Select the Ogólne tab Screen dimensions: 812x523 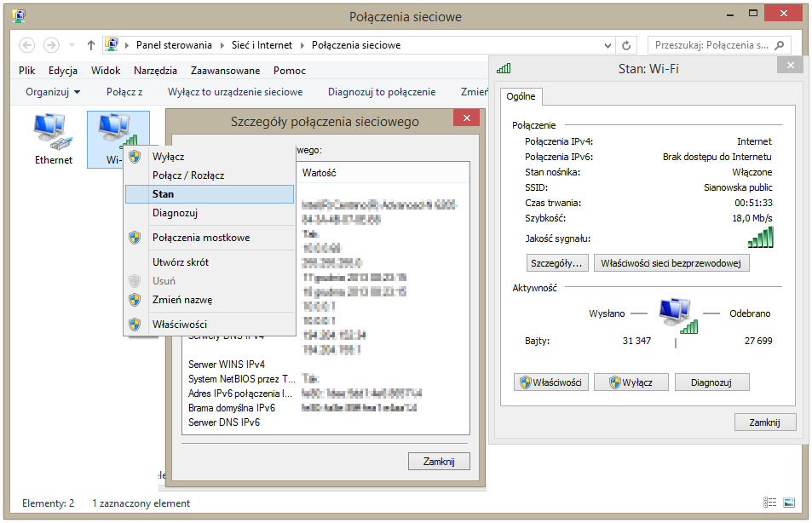tap(521, 97)
